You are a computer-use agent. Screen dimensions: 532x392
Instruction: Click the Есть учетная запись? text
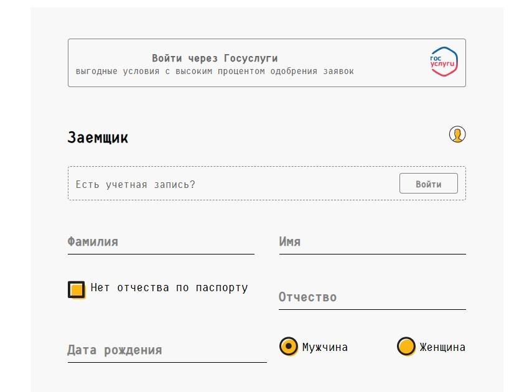pos(136,185)
